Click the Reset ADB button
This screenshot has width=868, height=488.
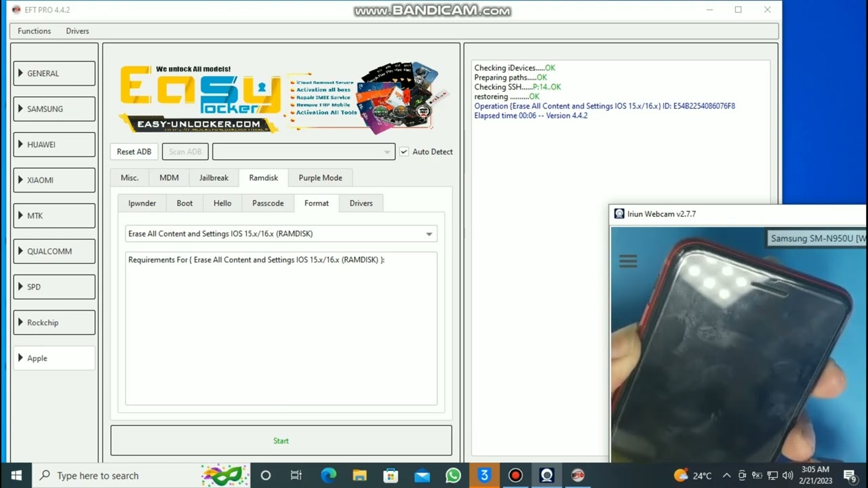134,152
